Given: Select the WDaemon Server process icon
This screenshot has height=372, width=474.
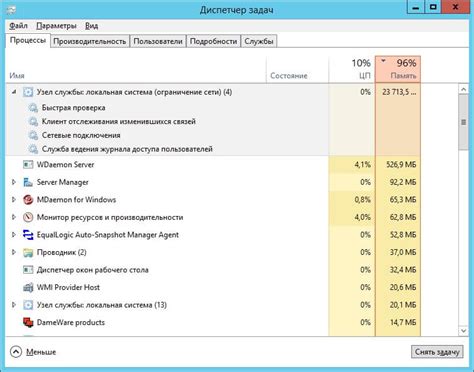Looking at the screenshot, I should pos(28,165).
